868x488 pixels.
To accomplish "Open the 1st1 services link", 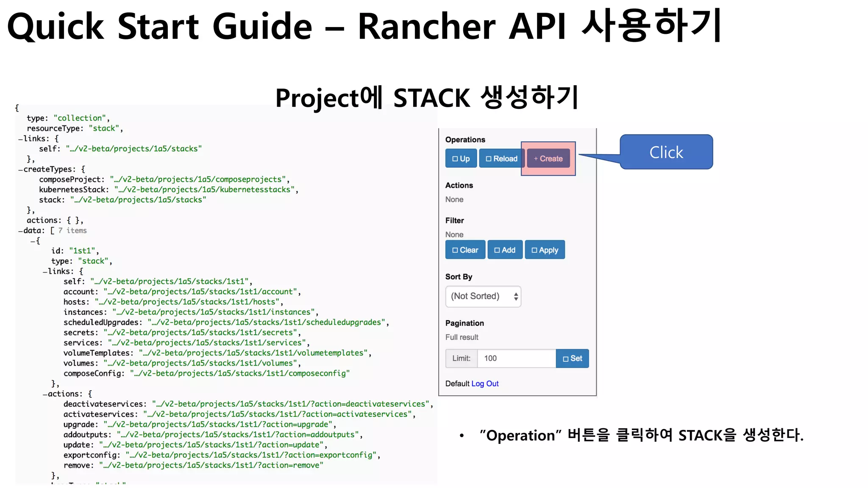I will click(x=206, y=343).
